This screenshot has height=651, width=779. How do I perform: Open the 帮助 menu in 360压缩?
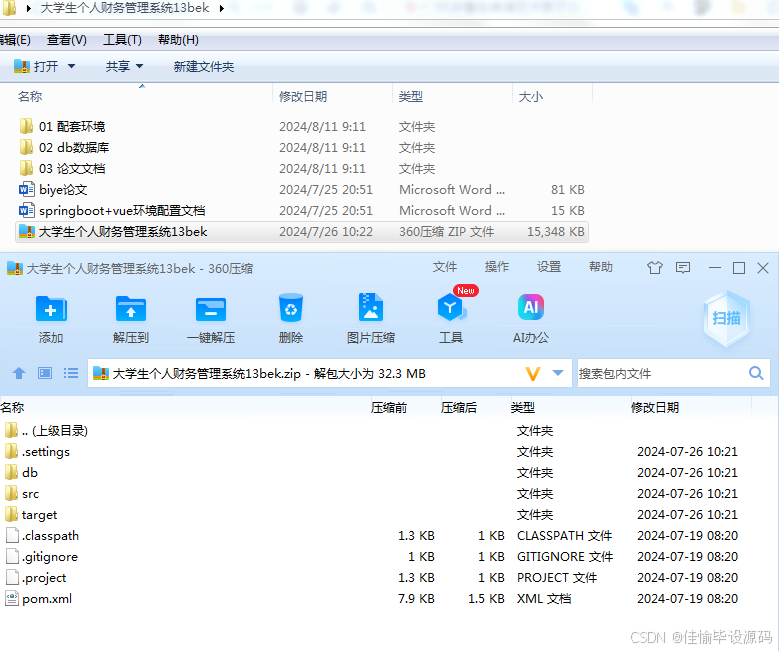(601, 267)
